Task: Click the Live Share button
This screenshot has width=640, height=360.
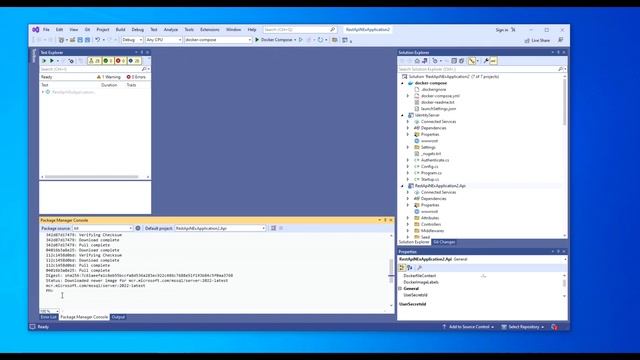Action: click(537, 40)
